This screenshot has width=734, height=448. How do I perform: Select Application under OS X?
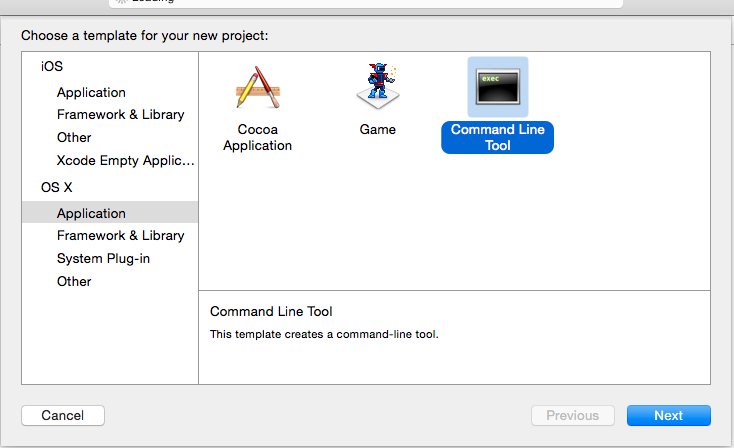click(110, 213)
